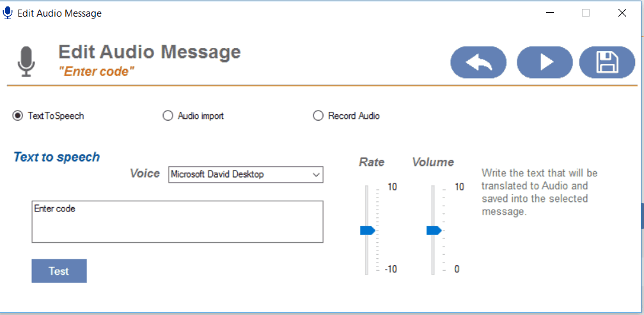Click inside the Enter code text box
Image resolution: width=644 pixels, height=315 pixels.
point(177,222)
